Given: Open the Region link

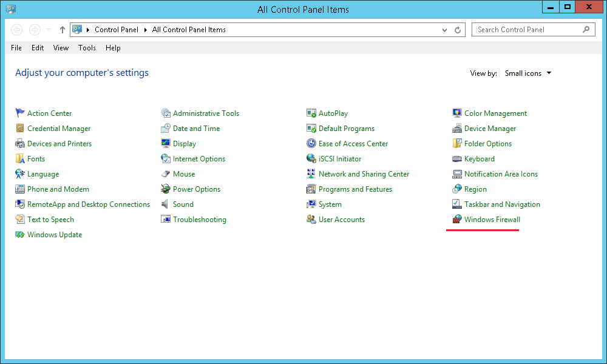Looking at the screenshot, I should tap(475, 189).
